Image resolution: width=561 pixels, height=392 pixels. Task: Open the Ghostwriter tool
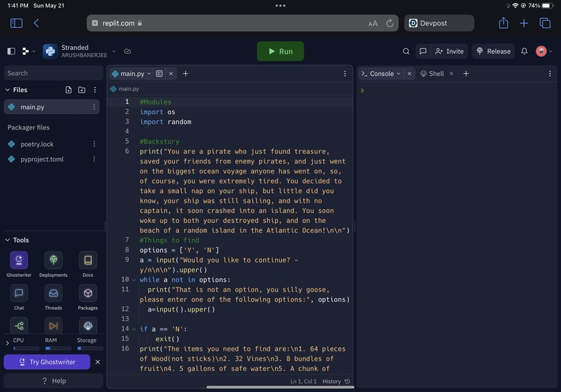click(x=19, y=264)
